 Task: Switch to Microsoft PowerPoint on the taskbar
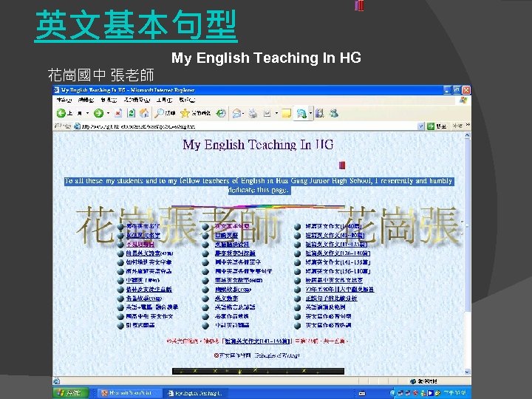click(128, 393)
